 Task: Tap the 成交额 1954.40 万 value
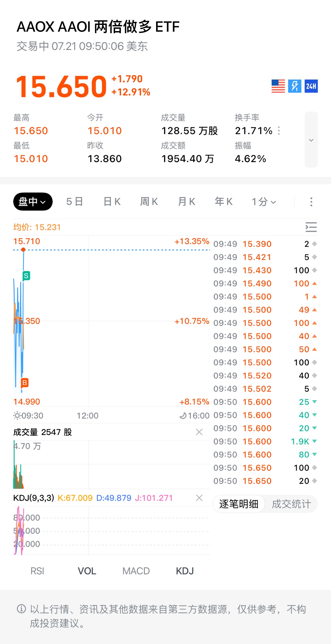point(188,159)
